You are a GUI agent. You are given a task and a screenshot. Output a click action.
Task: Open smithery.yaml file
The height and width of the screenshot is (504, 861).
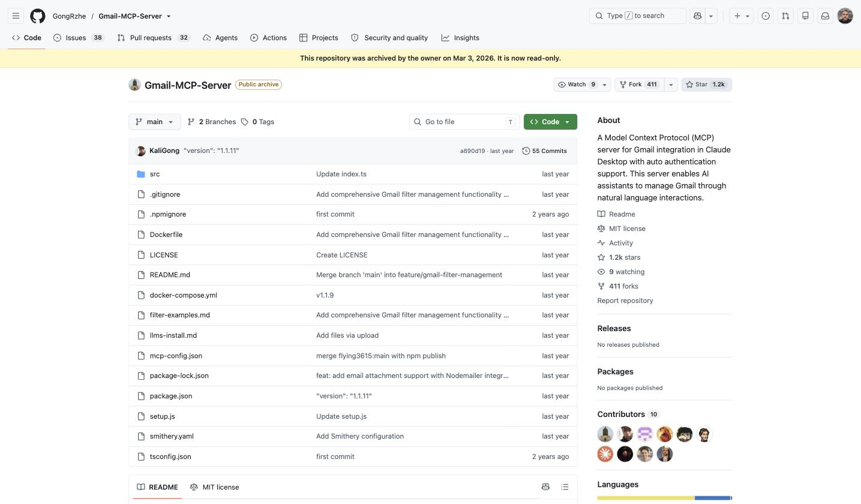(172, 436)
